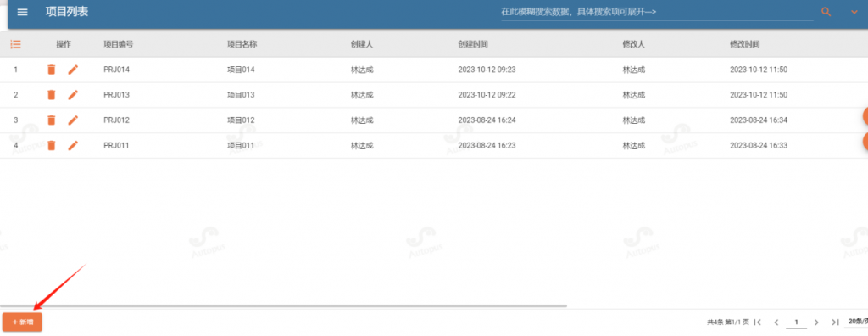Click the 新增 add button
This screenshot has width=868, height=336.
pos(22,322)
